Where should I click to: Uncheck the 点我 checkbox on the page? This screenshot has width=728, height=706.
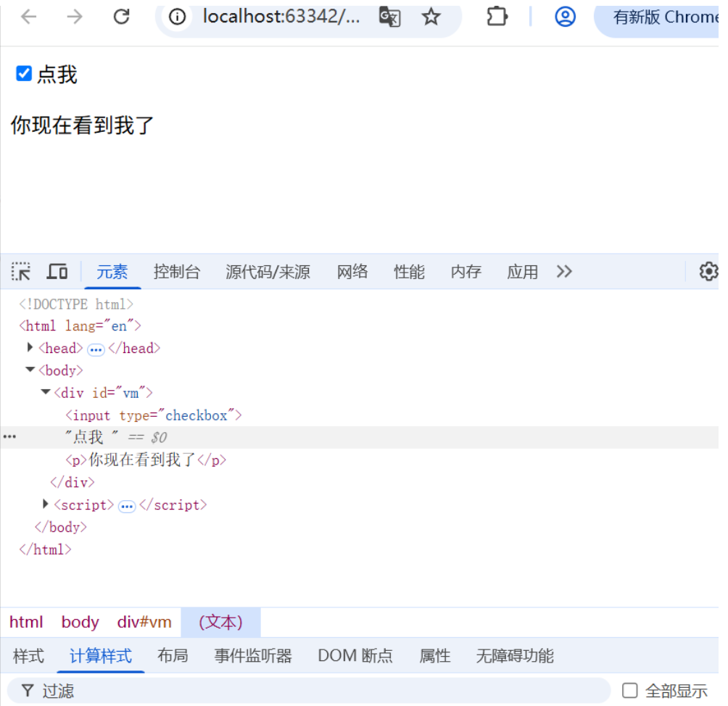pyautogui.click(x=24, y=73)
